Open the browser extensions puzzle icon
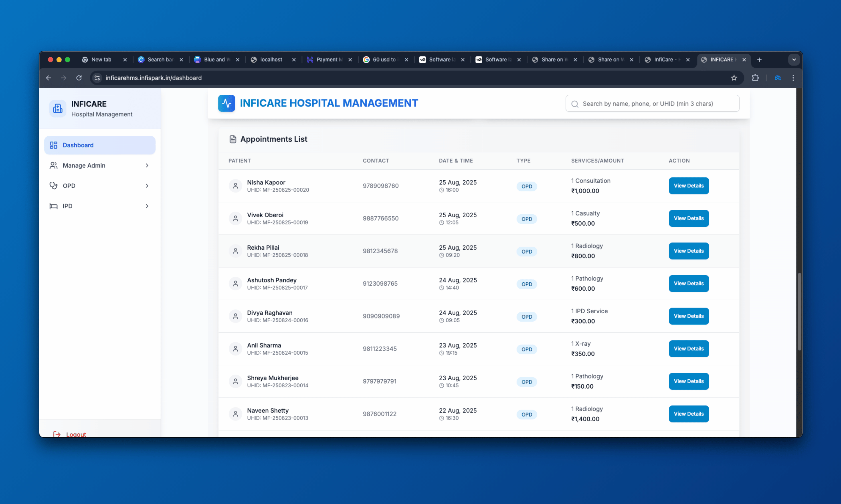841x504 pixels. [755, 78]
